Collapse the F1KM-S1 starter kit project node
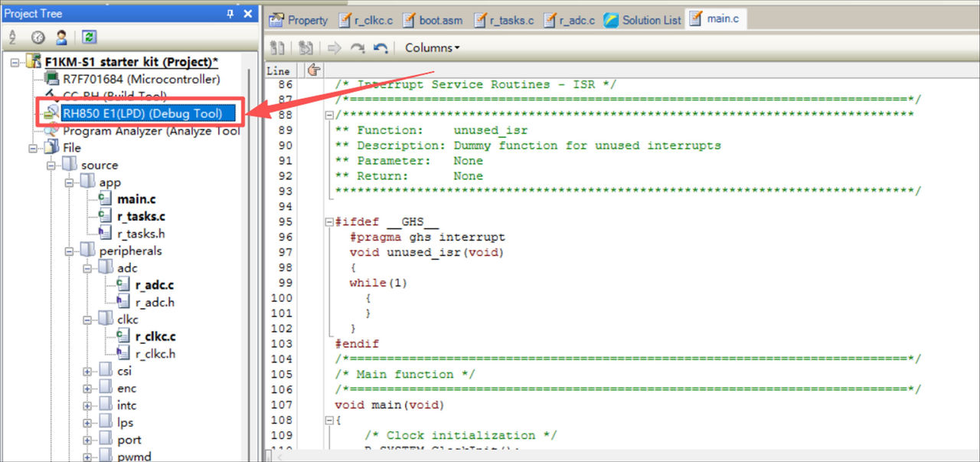This screenshot has height=462, width=980. [15, 62]
